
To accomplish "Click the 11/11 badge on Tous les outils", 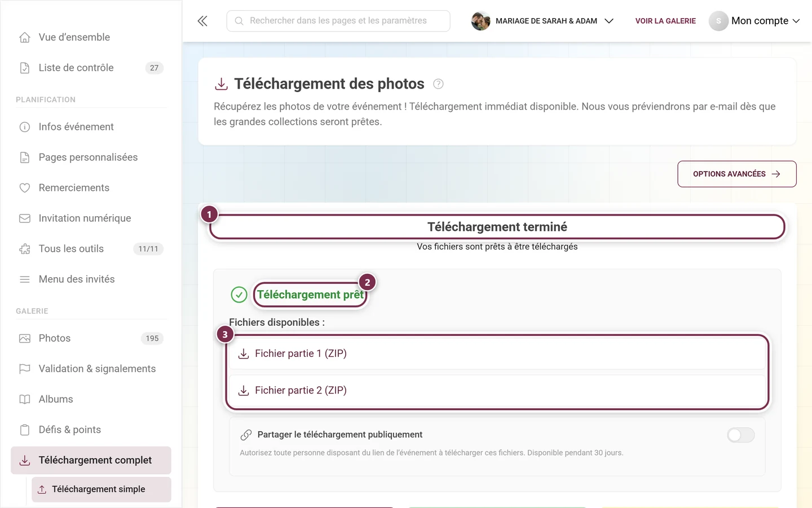I will point(148,249).
